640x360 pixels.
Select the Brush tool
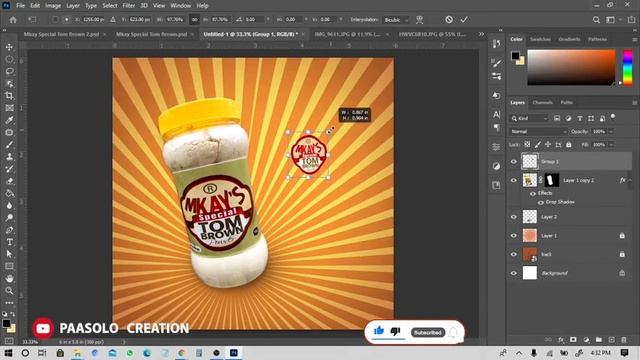click(9, 145)
